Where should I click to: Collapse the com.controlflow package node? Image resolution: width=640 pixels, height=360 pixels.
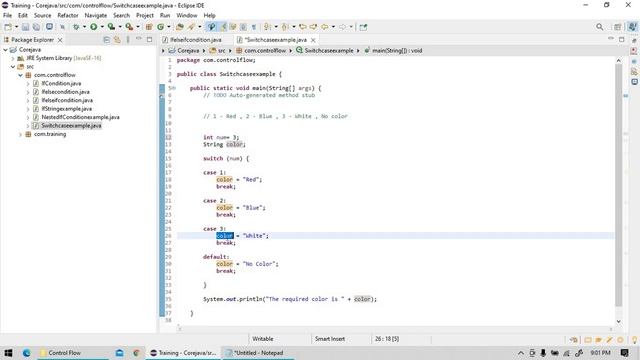pos(20,75)
